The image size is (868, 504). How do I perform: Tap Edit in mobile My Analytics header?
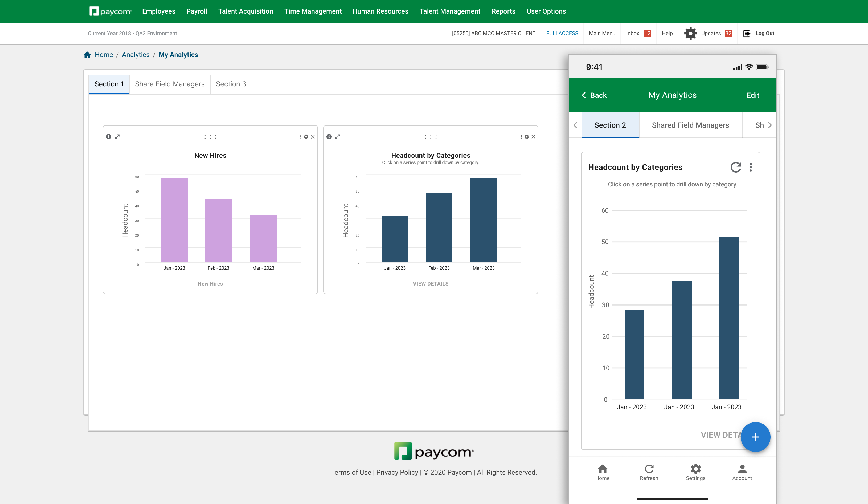click(753, 95)
